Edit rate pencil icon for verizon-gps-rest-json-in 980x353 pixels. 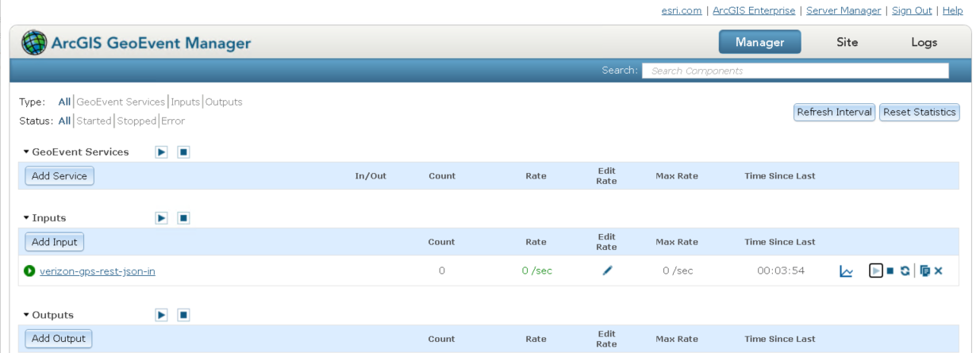(607, 271)
